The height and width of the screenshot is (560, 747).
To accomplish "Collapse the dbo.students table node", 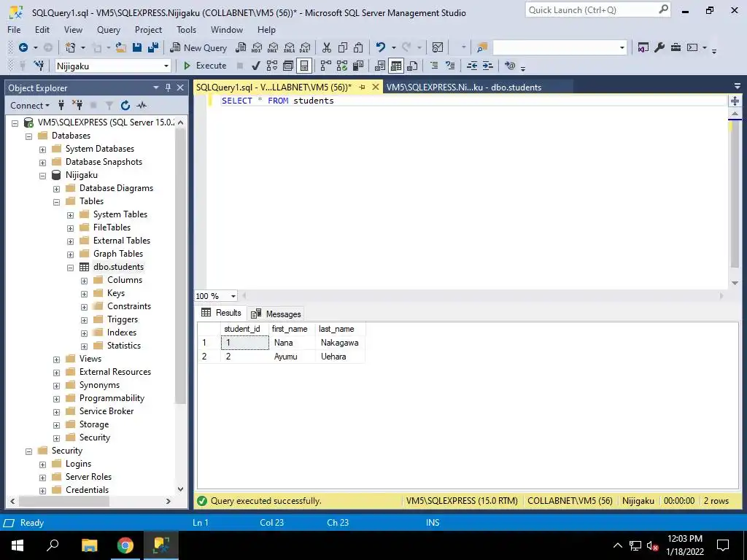I will point(70,268).
